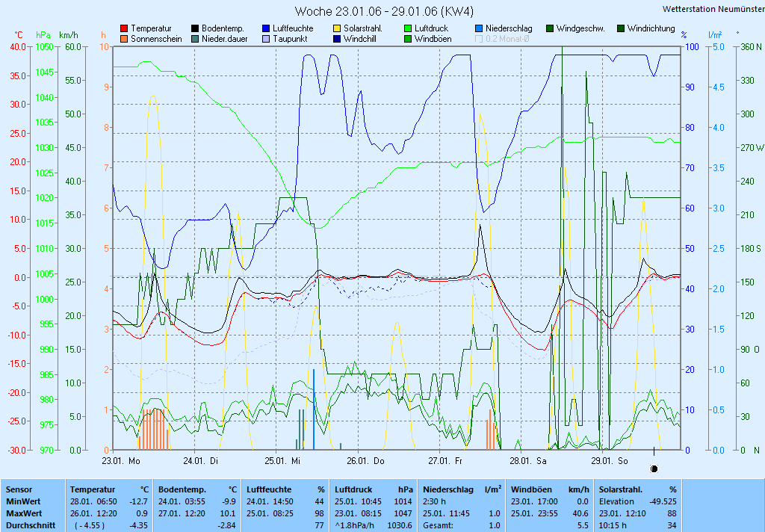Click the MaxWert row label

tap(24, 513)
